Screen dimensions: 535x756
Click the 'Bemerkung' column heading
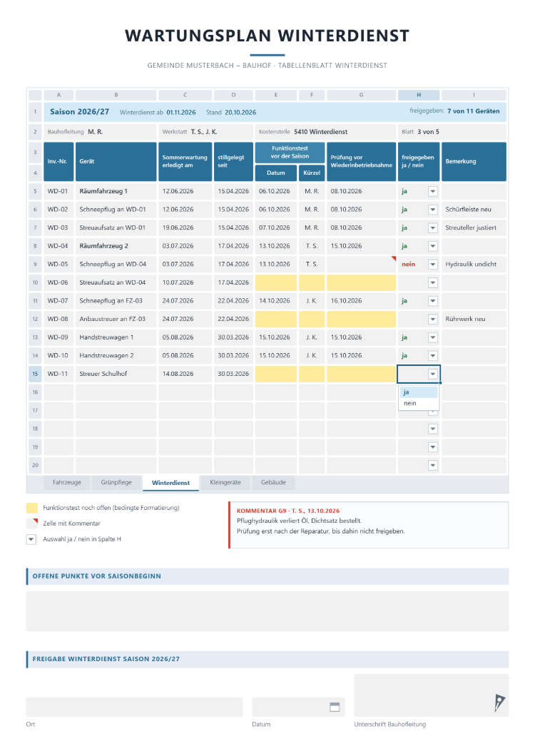point(474,161)
